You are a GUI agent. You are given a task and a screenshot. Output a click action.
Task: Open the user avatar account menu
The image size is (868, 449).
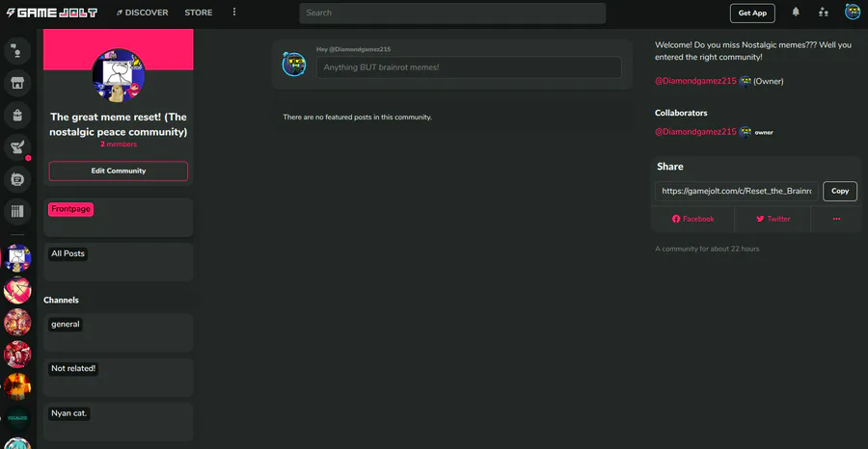point(853,13)
